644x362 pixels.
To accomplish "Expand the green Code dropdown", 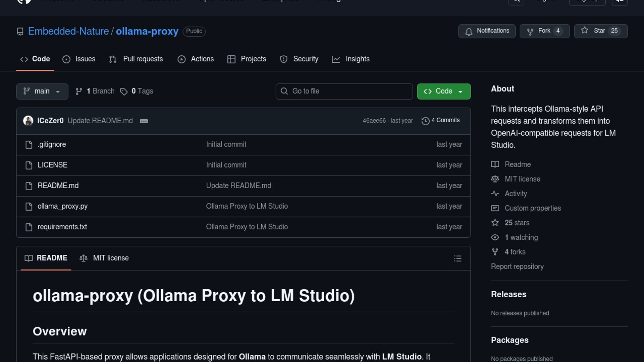I will coord(443,91).
